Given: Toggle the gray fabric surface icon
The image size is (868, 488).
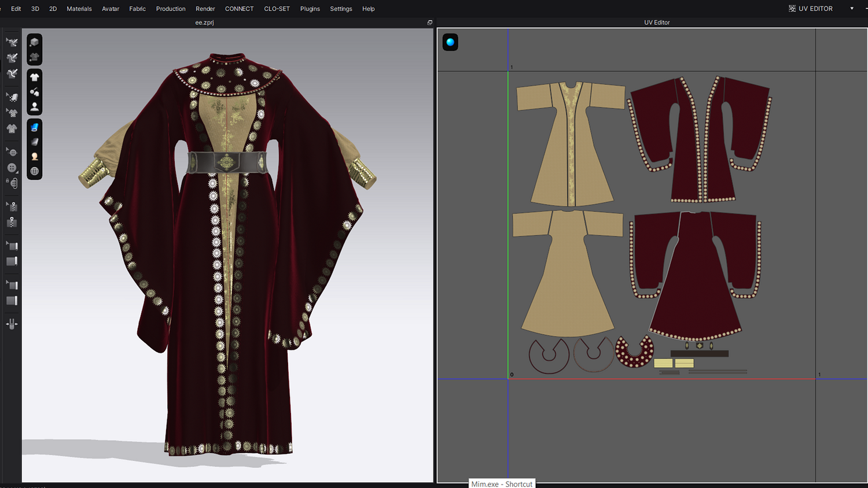Looking at the screenshot, I should (35, 142).
